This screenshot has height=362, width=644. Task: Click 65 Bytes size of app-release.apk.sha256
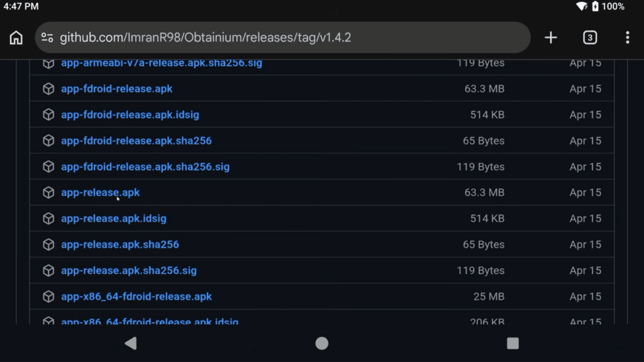pyautogui.click(x=484, y=244)
